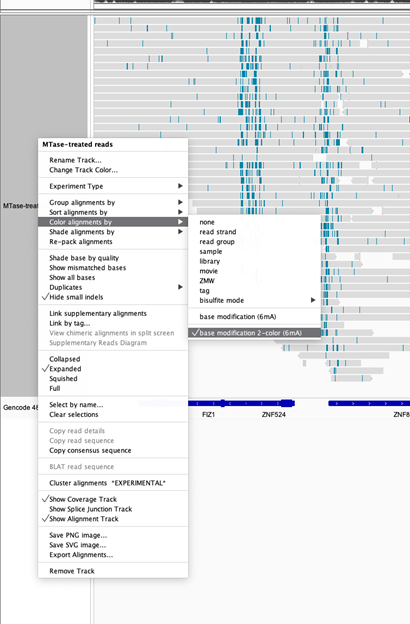Click the ZNF524 gene annotation bar
410x624 pixels.
pos(241,404)
